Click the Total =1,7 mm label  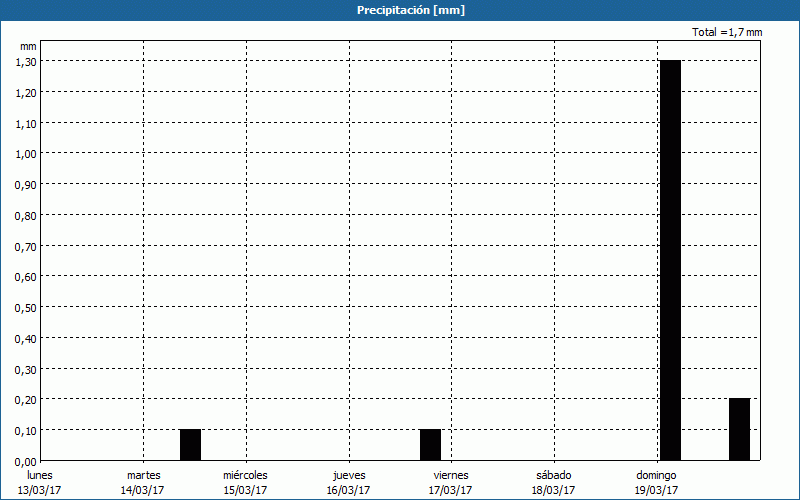click(x=727, y=32)
